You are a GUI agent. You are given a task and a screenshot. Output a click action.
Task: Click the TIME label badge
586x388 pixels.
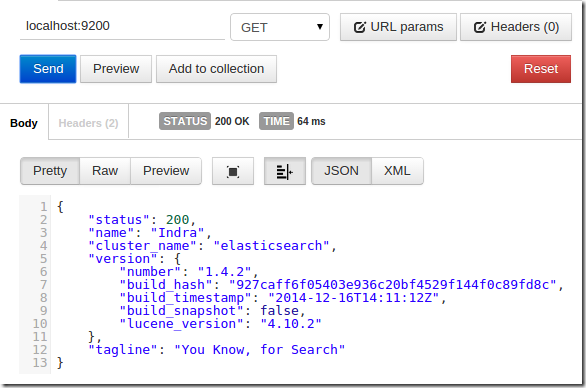pyautogui.click(x=277, y=121)
